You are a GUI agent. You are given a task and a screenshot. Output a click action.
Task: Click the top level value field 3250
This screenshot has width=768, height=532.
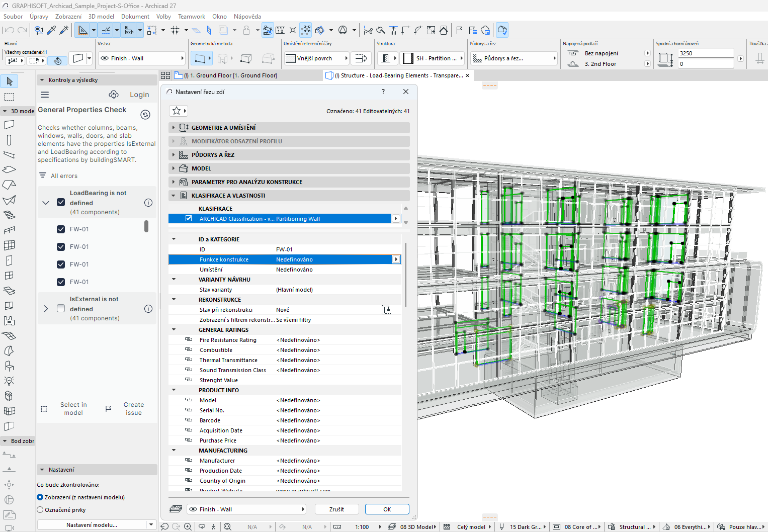coord(705,53)
